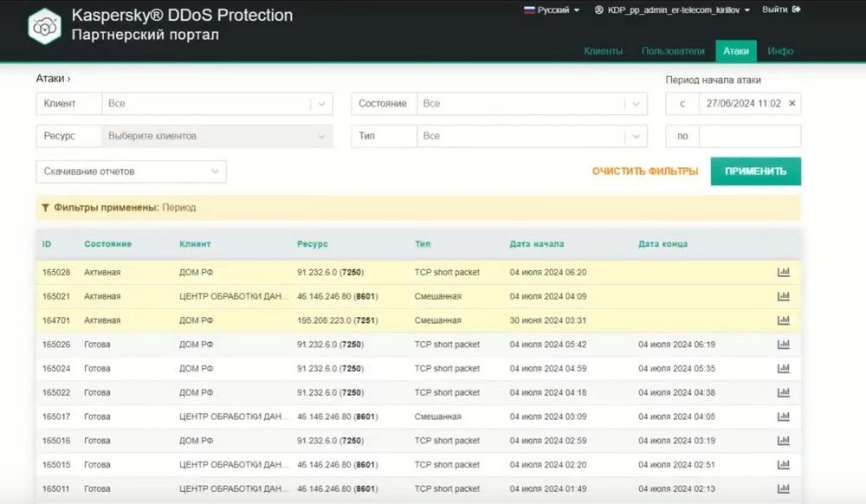Clear the start date with X icon

(x=792, y=103)
